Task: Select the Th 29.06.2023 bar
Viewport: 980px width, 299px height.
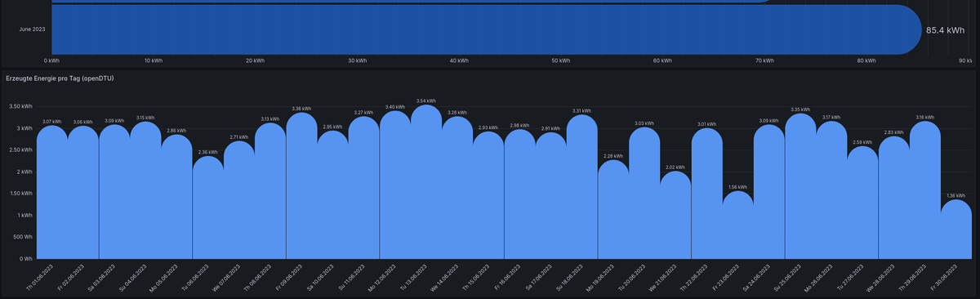Action: tap(925, 190)
